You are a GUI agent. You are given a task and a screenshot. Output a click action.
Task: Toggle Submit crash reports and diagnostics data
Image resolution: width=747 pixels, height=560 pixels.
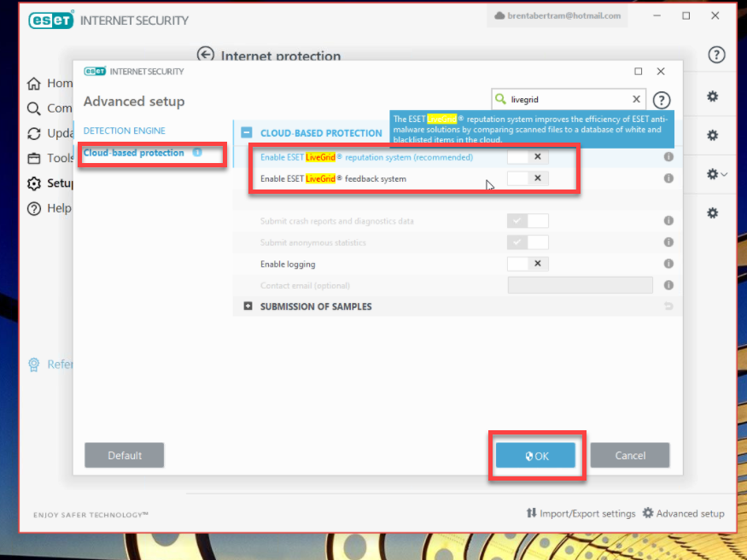(528, 220)
